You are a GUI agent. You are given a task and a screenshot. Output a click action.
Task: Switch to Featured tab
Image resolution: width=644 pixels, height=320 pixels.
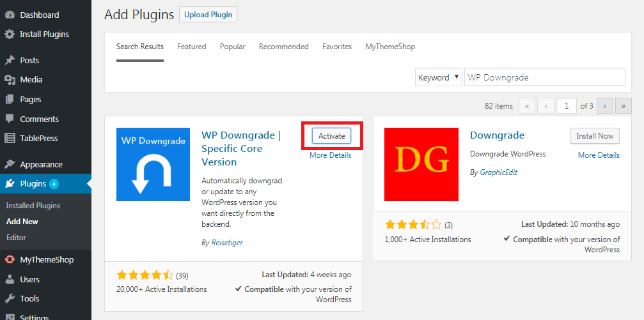[192, 47]
